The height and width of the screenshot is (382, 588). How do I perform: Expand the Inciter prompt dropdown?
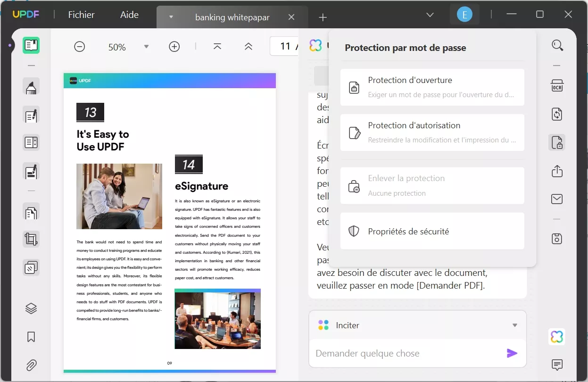pos(515,325)
